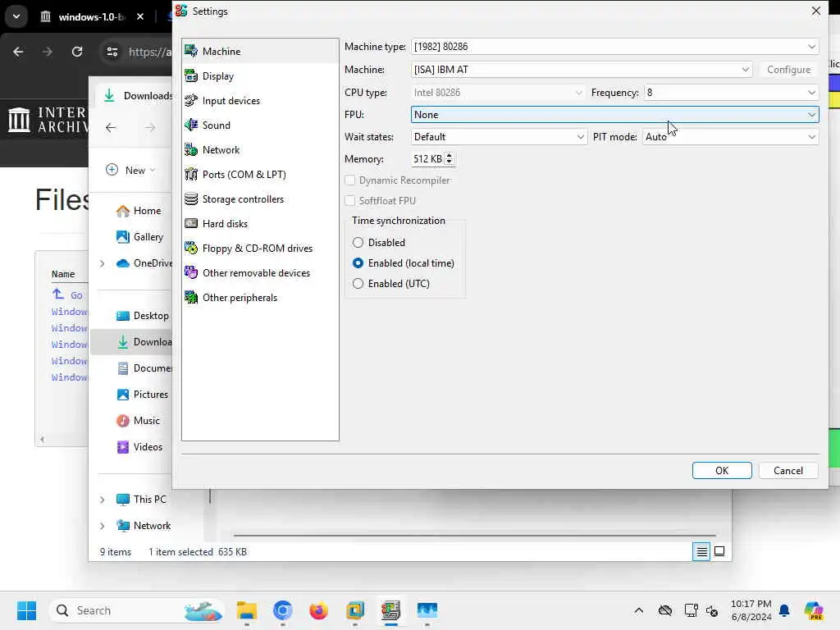
Task: Click the Memory 512 KB value field
Action: [428, 159]
